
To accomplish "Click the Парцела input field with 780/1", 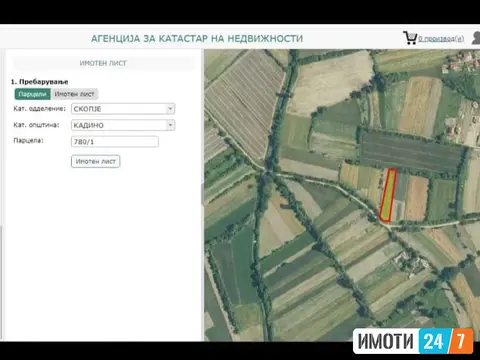I will (115, 141).
